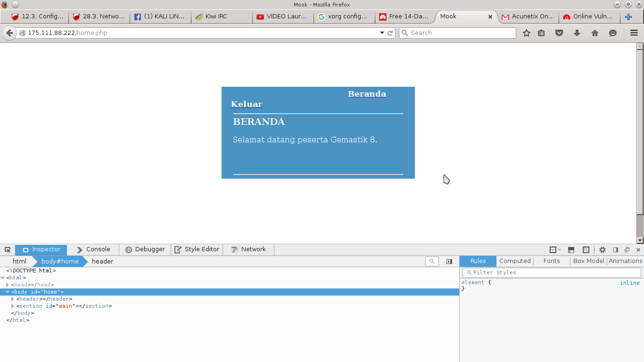Toggle the inspector sidebar pane icon
The width and height of the screenshot is (644, 362).
click(x=449, y=262)
